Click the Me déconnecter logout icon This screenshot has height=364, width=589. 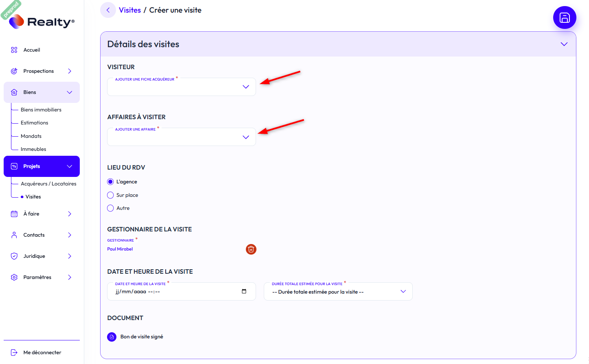tap(14, 353)
